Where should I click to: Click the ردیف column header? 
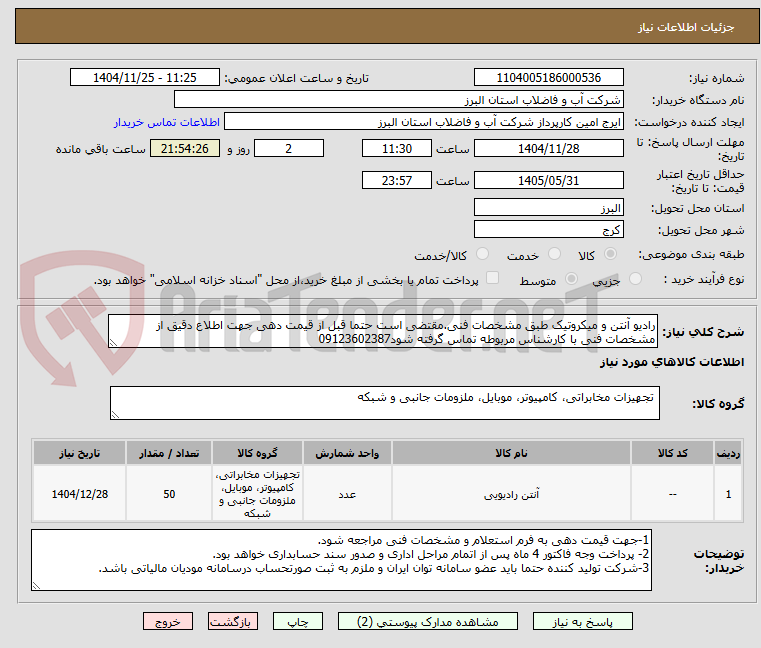(x=728, y=453)
